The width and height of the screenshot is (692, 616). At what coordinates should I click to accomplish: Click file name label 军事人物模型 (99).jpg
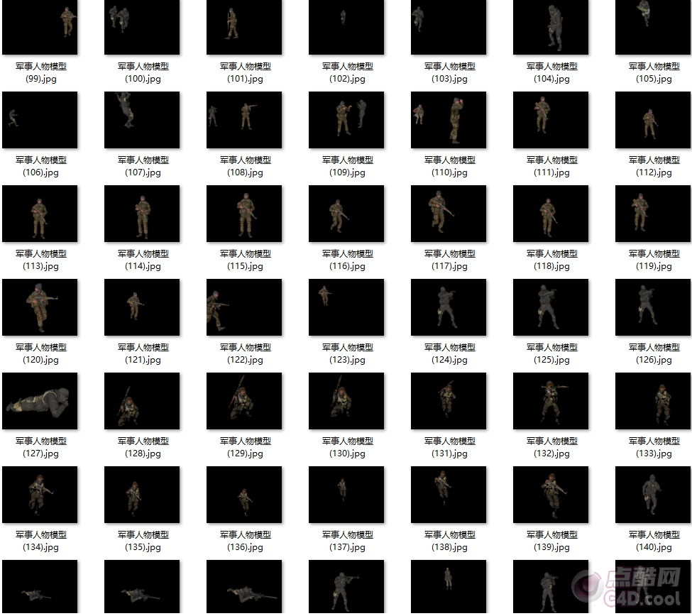(x=41, y=73)
